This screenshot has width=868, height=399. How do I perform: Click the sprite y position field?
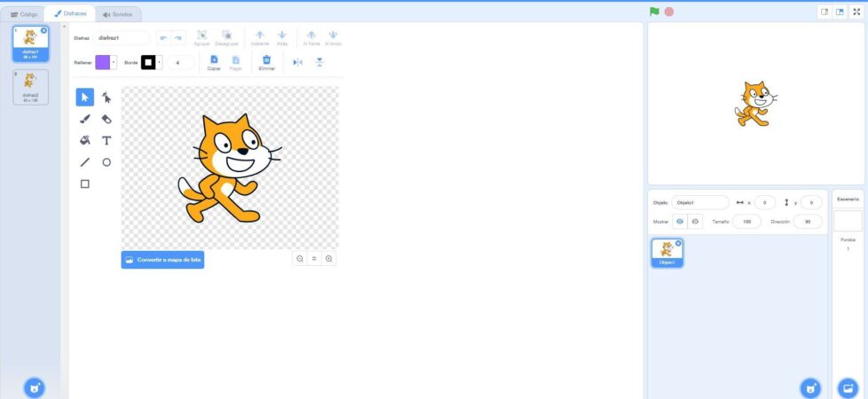coord(811,202)
